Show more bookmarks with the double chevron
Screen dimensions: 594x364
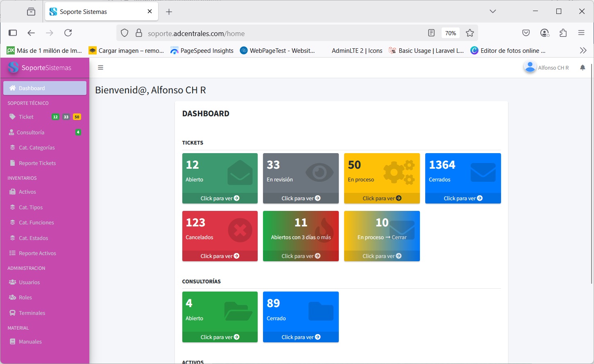coord(583,50)
